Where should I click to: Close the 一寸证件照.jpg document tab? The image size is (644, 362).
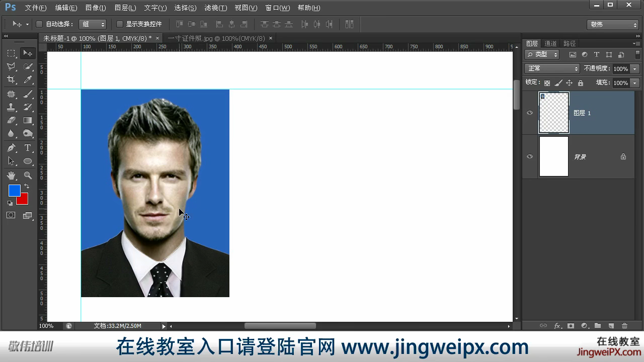271,38
